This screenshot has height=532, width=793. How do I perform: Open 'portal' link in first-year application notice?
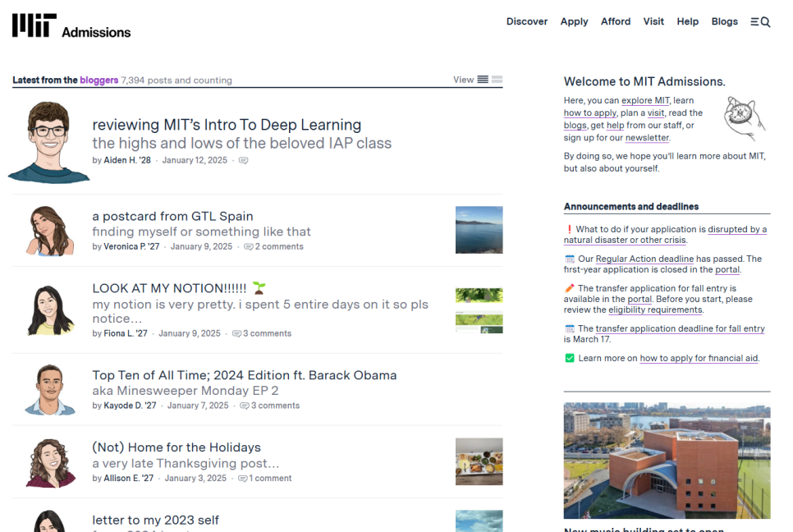coord(727,269)
